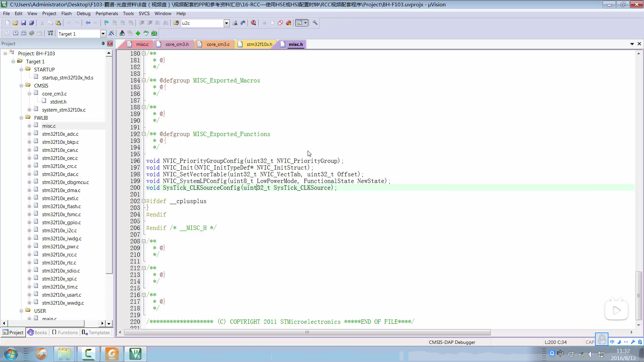Screen dimensions: 644x362
Task: Toggle insert/remove breakpoint icon
Action: pyautogui.click(x=264, y=23)
